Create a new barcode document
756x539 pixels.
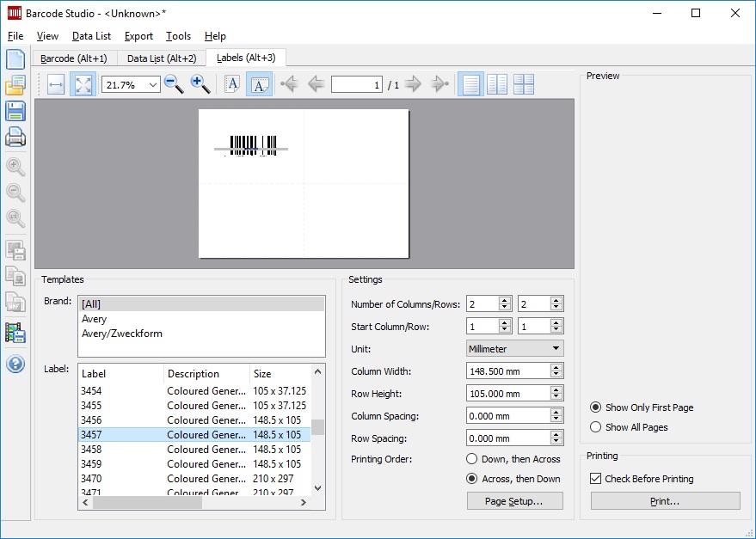coord(15,58)
